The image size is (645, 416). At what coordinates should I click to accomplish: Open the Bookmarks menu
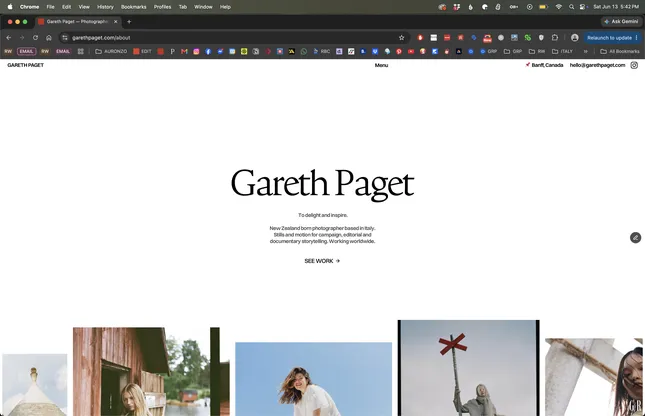click(x=134, y=7)
